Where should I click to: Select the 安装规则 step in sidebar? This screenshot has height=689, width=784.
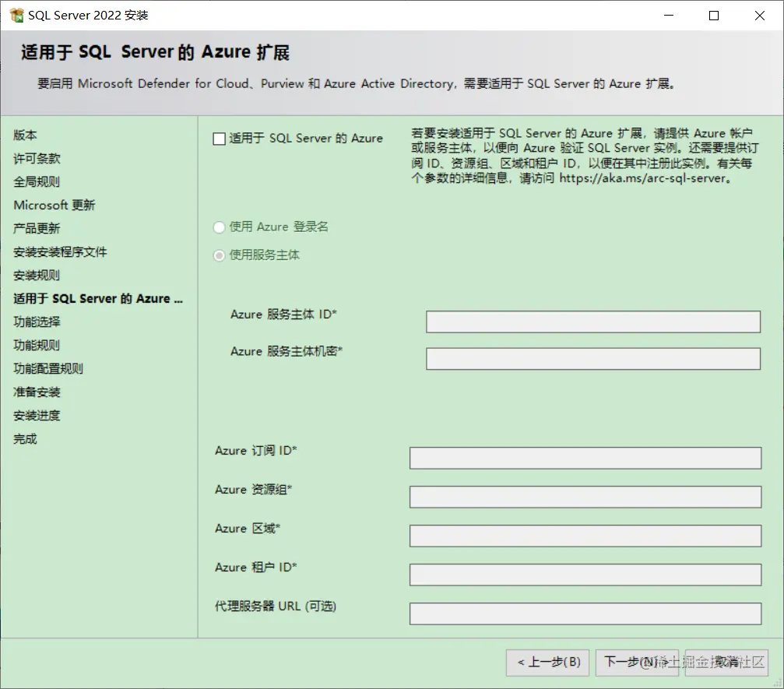[x=37, y=276]
